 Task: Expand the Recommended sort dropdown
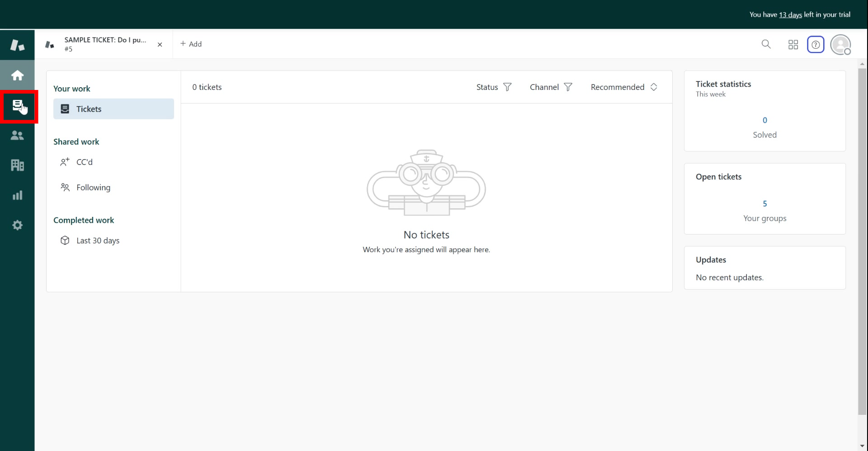tap(624, 87)
